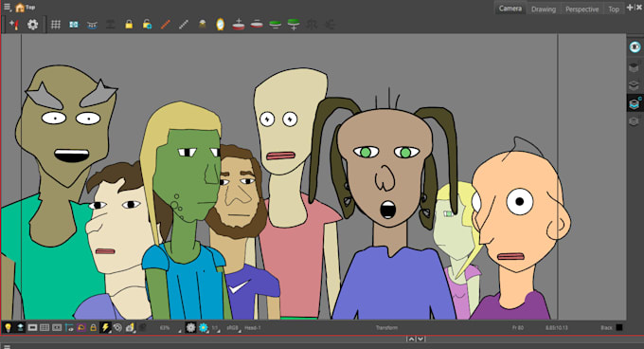The width and height of the screenshot is (644, 349).
Task: Open the 1:1 resolution ratio dropdown
Action: tap(215, 327)
